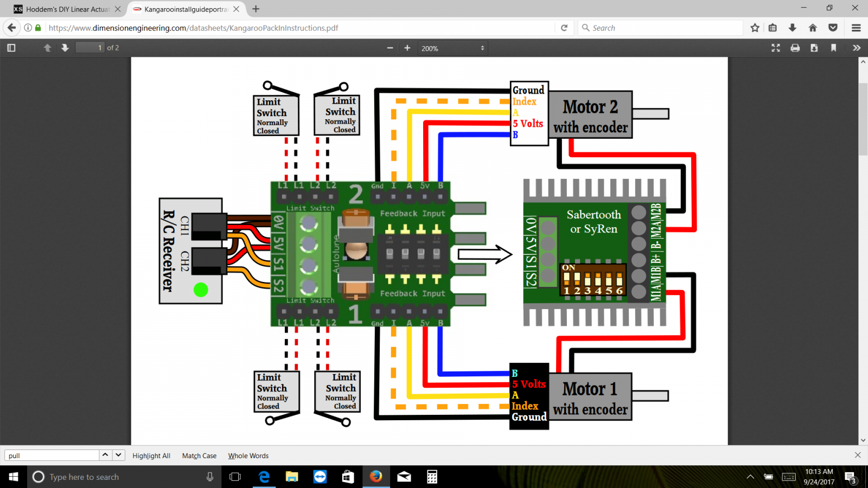Zoom out the PDF document
The height and width of the screenshot is (488, 868).
[x=390, y=48]
